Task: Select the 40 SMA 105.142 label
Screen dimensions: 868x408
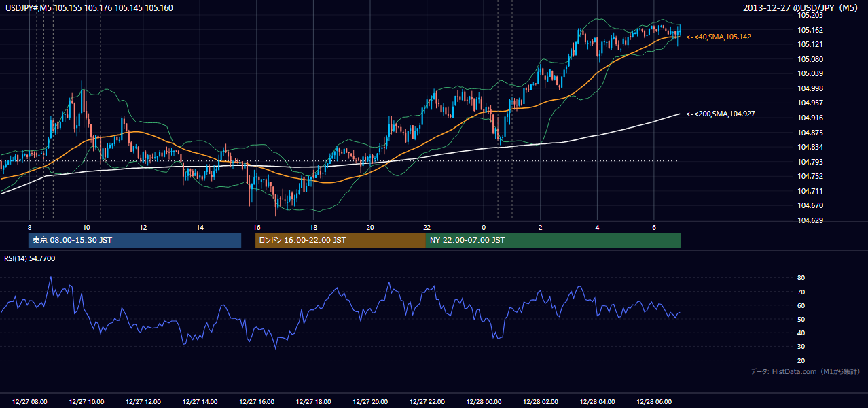Action: pyautogui.click(x=719, y=37)
